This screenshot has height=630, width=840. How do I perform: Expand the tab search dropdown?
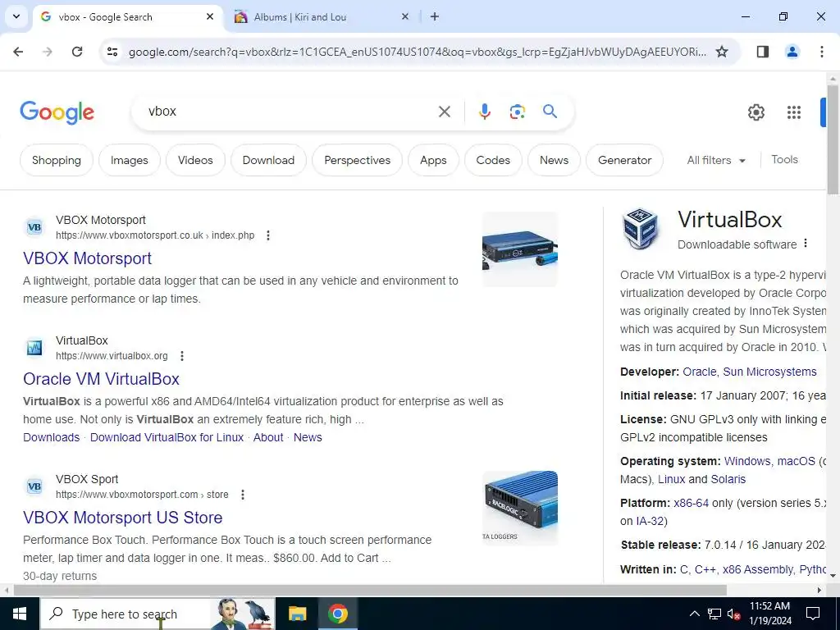click(x=16, y=16)
